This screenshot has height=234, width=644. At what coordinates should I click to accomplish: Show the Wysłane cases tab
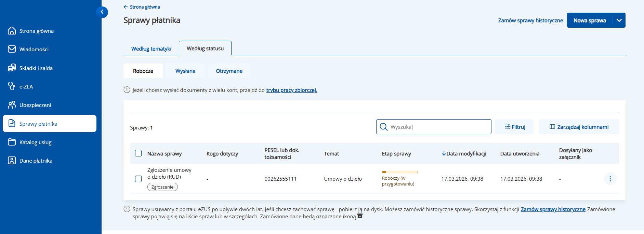click(185, 71)
